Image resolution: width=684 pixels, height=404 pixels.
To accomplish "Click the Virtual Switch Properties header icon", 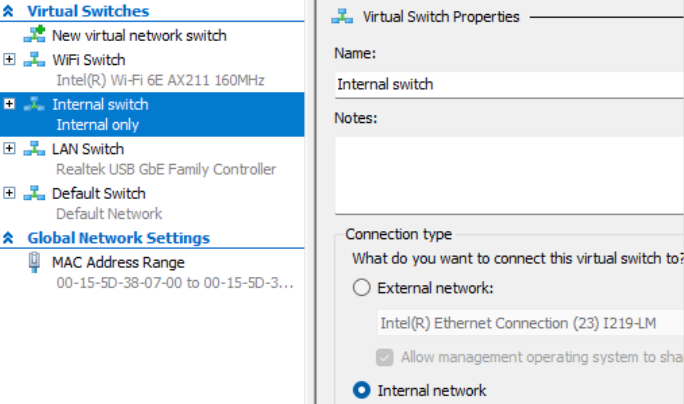I will (345, 17).
